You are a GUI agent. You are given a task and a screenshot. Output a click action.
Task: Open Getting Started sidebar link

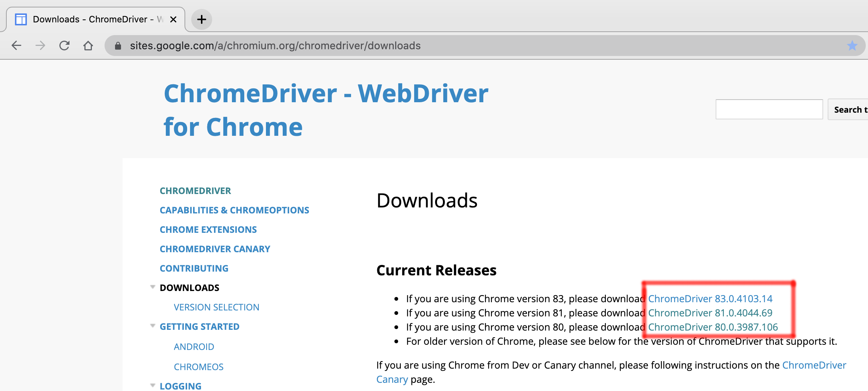(x=199, y=326)
